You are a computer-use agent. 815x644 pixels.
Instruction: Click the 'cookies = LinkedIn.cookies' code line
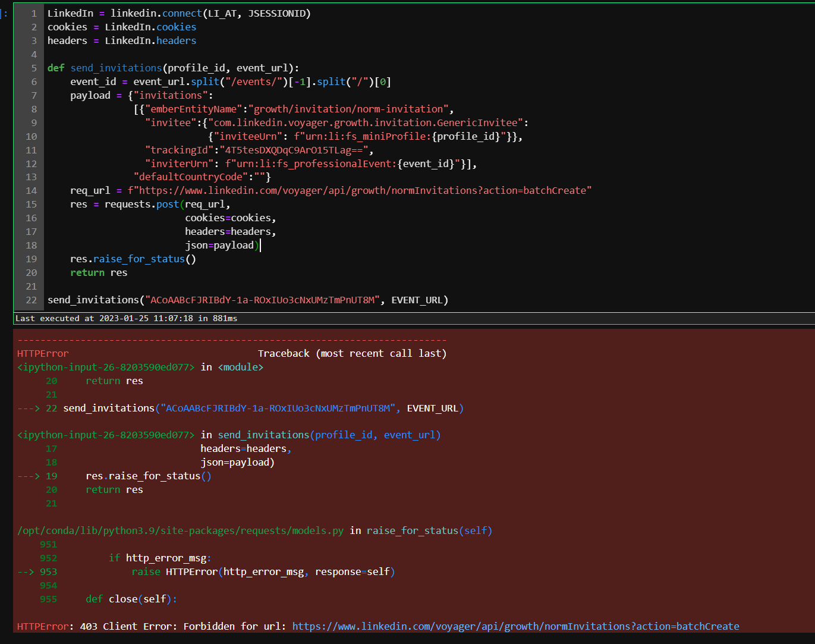click(122, 27)
